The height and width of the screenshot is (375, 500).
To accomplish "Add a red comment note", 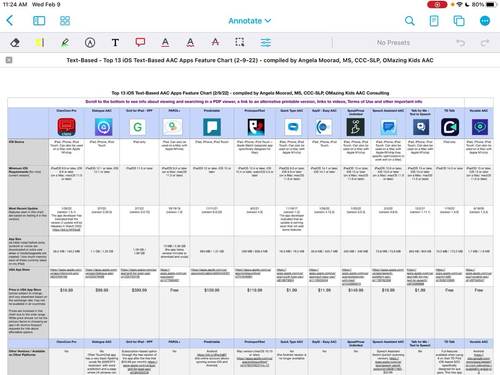I will (140, 42).
